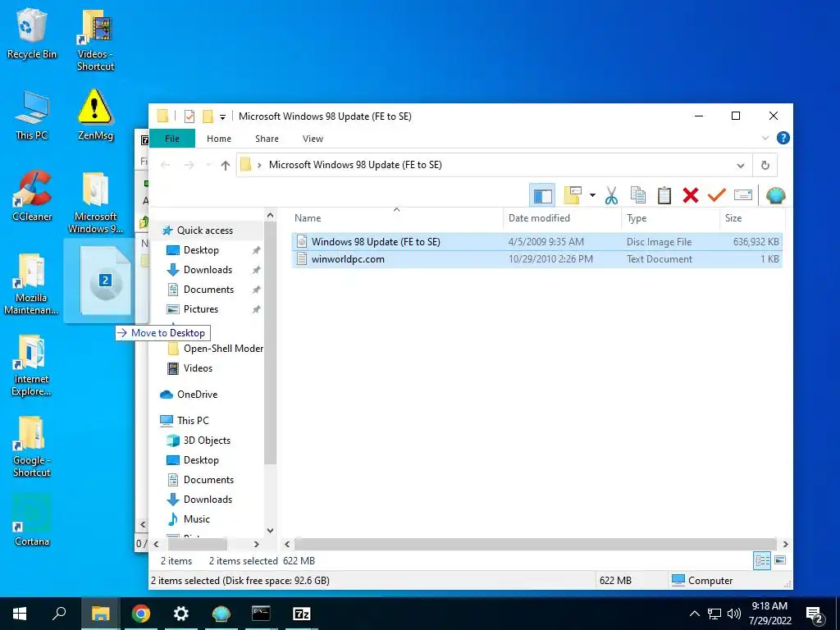This screenshot has width=840, height=630.
Task: Open pinned Downloads under Quick access
Action: coord(208,270)
